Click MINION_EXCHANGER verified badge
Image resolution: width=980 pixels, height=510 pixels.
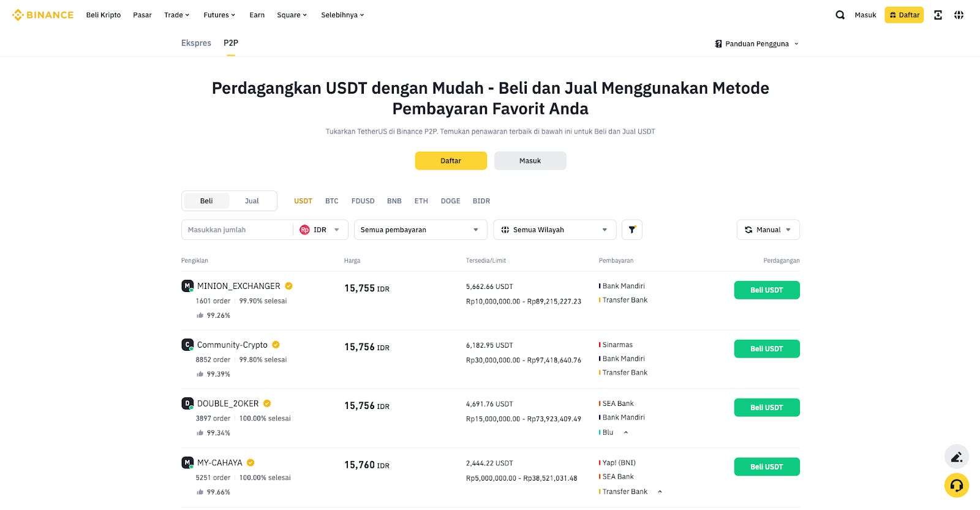(288, 286)
